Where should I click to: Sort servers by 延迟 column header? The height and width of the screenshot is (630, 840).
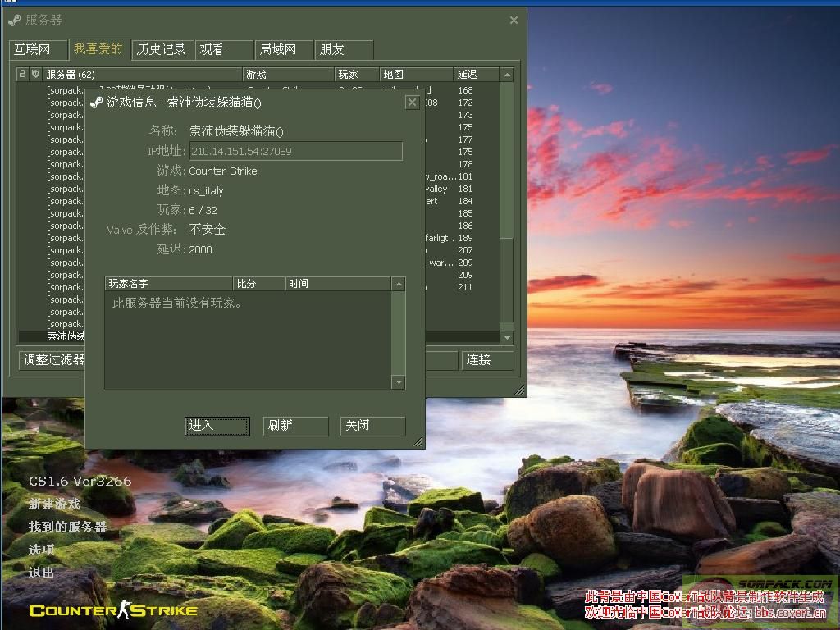click(475, 75)
